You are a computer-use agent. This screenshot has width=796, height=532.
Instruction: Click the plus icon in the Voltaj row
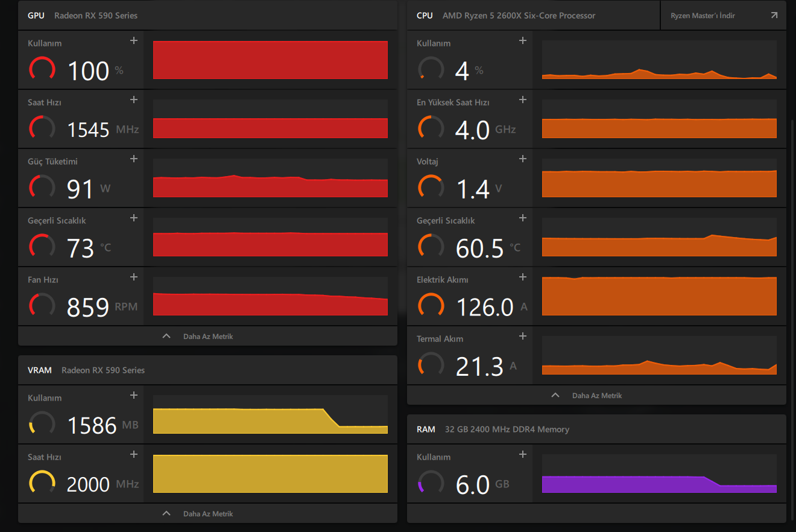pos(523,159)
